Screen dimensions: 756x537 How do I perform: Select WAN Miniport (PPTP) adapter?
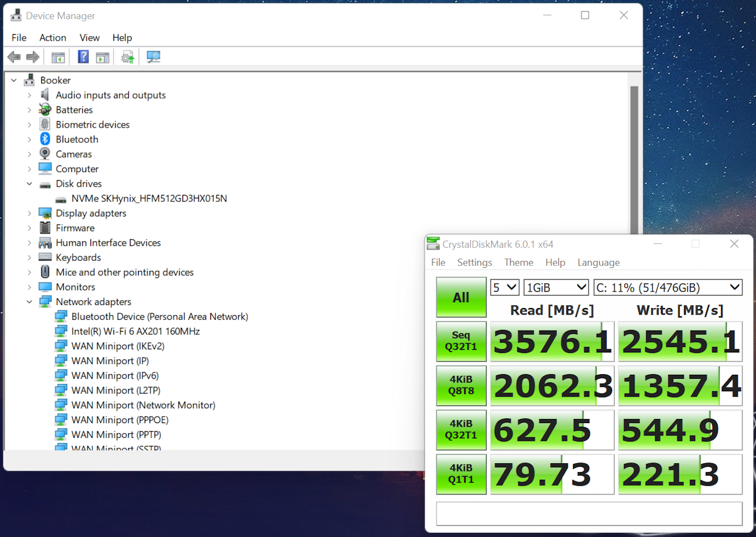(116, 434)
